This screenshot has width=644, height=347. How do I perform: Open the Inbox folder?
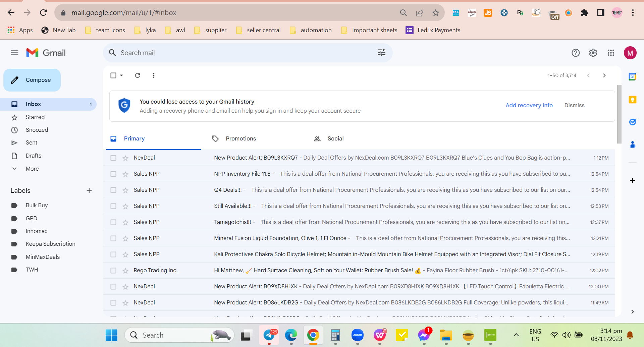(x=48, y=104)
